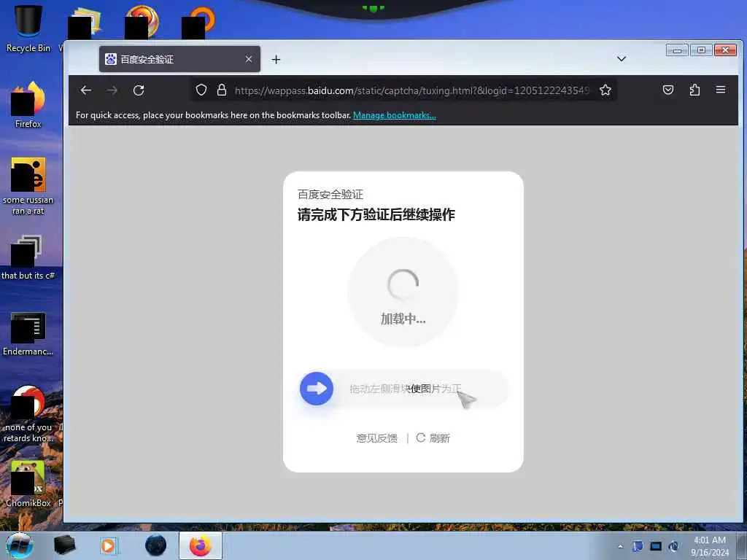Open the Firefox hamburger application menu
The width and height of the screenshot is (747, 560).
(721, 90)
